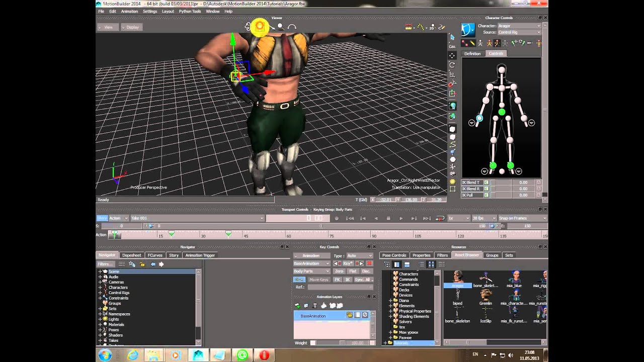644x362 pixels.
Task: Click the Full Body keying mode icon
Action: pyautogui.click(x=490, y=43)
